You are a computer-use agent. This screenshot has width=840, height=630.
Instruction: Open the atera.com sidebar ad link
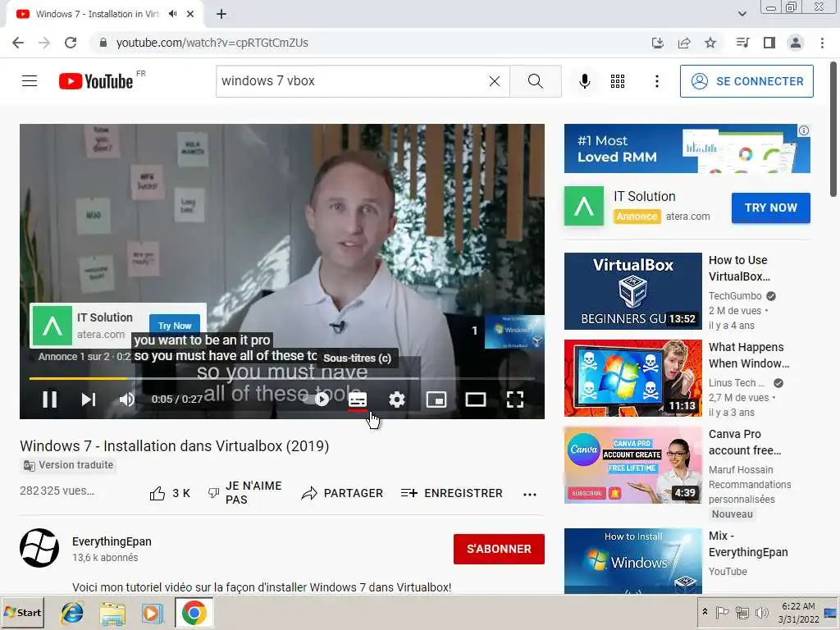[x=688, y=217]
